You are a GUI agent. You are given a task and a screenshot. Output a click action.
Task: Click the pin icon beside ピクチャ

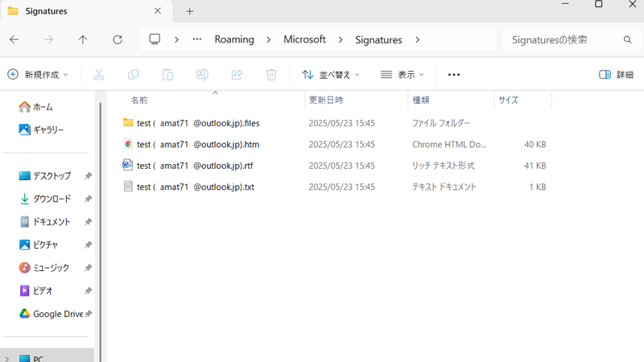point(88,245)
